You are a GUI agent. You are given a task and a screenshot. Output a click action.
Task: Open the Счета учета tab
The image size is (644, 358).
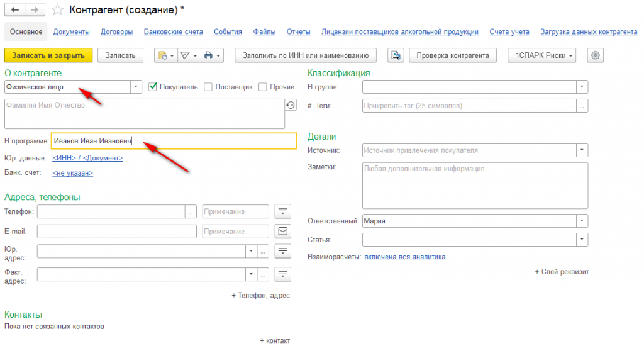tap(509, 31)
